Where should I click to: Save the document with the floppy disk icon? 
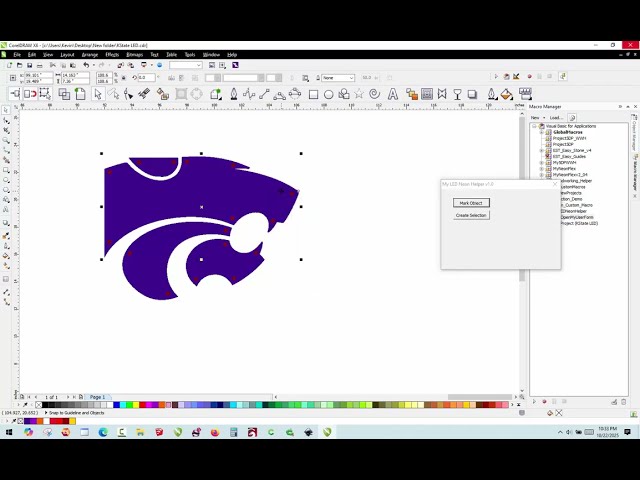29,65
